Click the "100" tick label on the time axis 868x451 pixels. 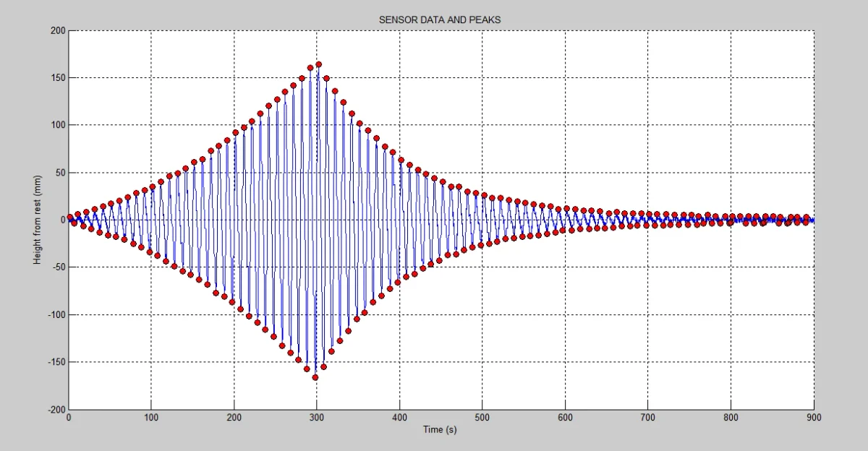coord(150,417)
